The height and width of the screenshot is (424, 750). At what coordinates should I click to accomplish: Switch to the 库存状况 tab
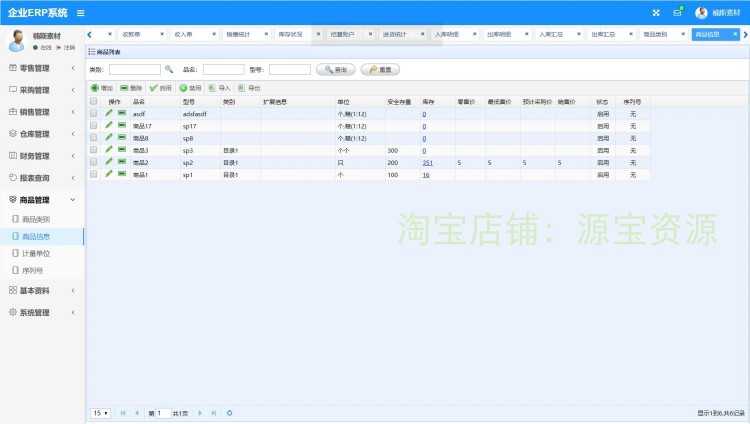click(x=290, y=34)
